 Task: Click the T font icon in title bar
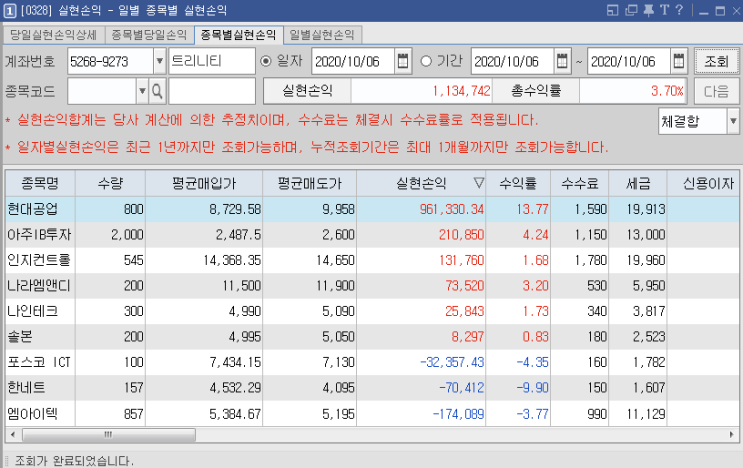(x=664, y=10)
